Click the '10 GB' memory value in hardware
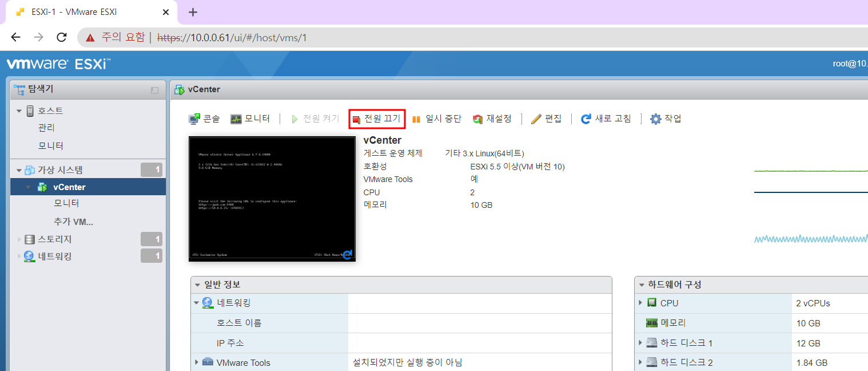The width and height of the screenshot is (868, 371). [809, 323]
